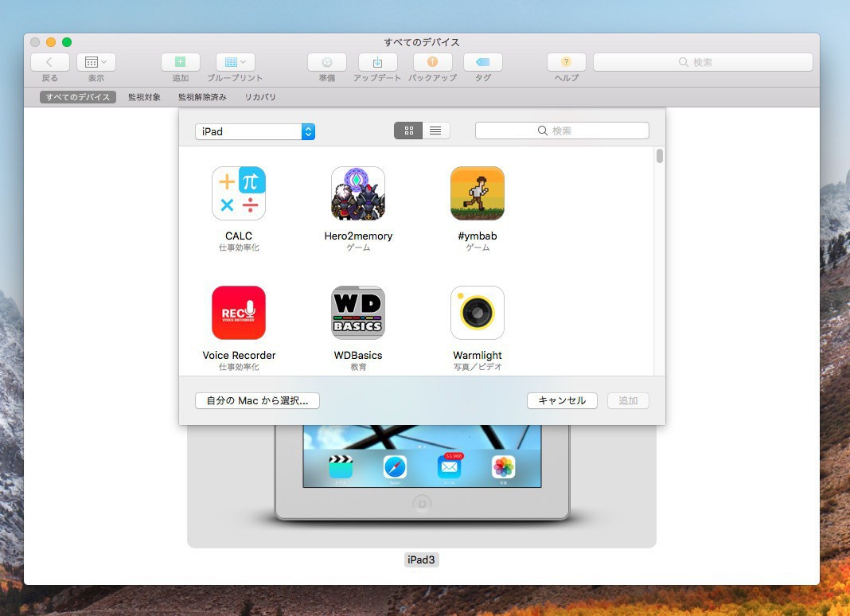
Task: Click the キャンセル cancel button
Action: pyautogui.click(x=562, y=401)
